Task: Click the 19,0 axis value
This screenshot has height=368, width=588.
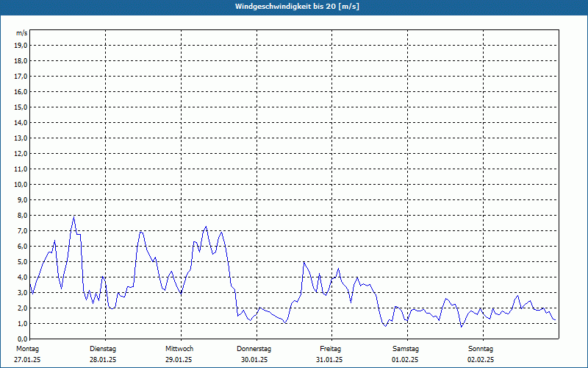Action: [21, 46]
